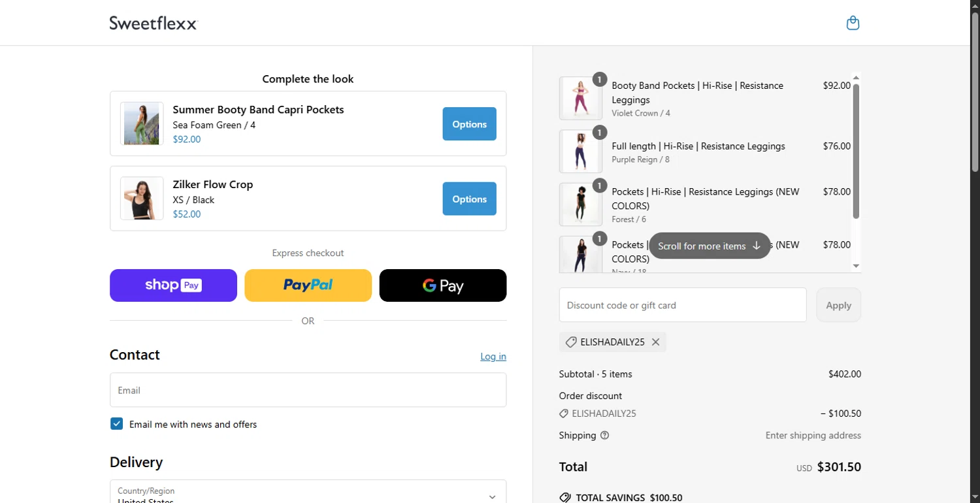Click the shipping help question icon
980x503 pixels.
pos(604,436)
